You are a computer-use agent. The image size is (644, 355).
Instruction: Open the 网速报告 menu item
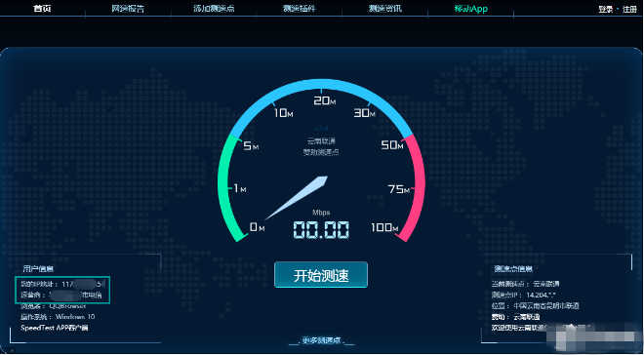click(128, 8)
